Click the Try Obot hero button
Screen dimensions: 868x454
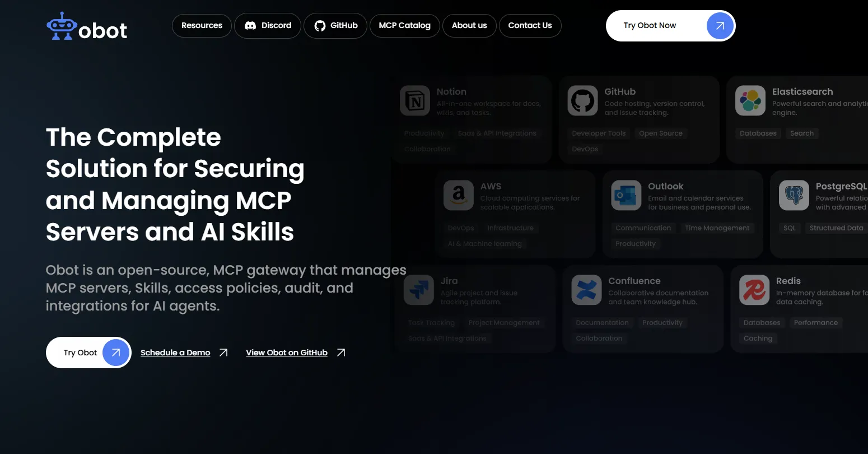[x=88, y=353]
